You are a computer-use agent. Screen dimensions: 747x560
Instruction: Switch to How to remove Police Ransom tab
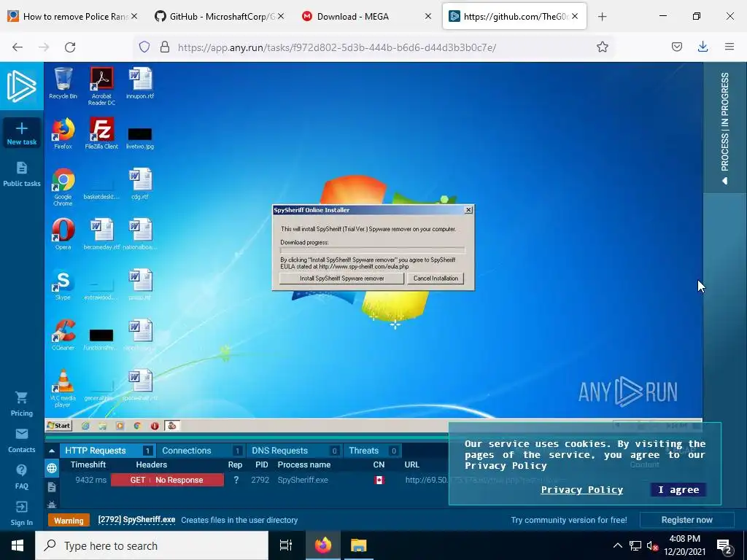pos(73,16)
